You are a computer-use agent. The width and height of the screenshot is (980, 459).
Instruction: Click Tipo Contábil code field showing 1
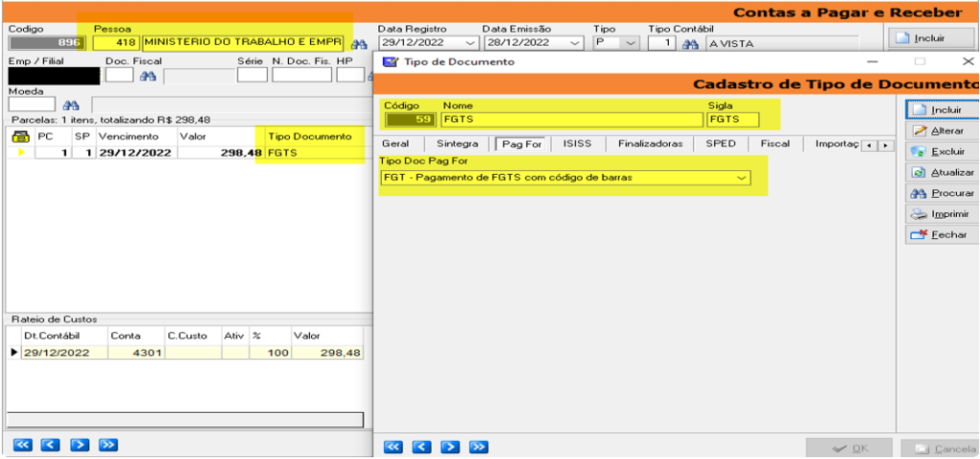[x=662, y=43]
